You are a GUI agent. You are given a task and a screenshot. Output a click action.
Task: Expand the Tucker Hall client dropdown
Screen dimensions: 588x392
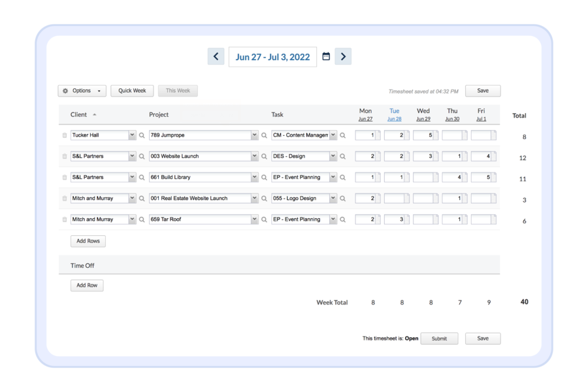point(132,135)
